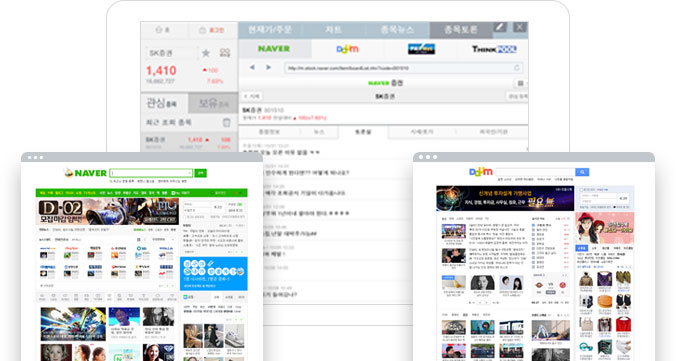
Task: Click the Daum search input field
Action: [x=535, y=172]
